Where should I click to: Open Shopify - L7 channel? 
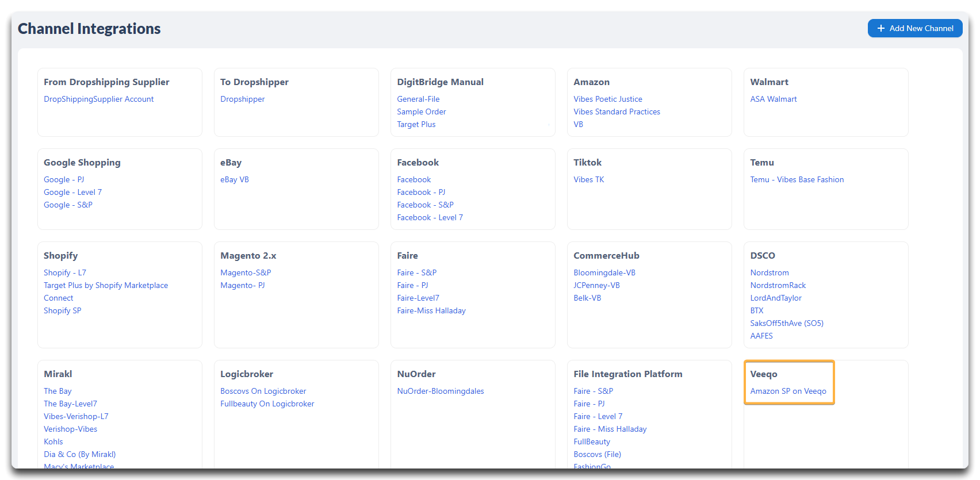click(65, 272)
